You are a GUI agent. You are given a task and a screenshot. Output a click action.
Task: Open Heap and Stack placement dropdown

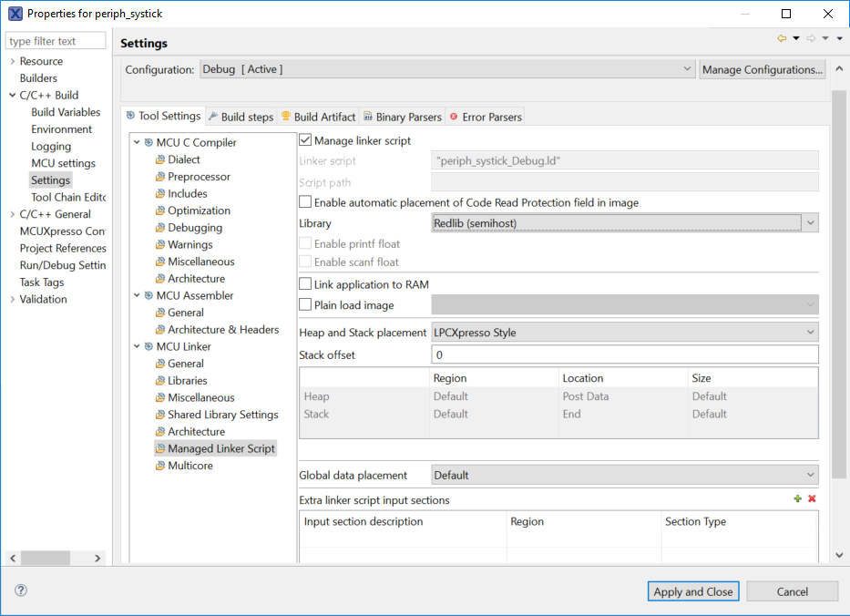coord(810,333)
